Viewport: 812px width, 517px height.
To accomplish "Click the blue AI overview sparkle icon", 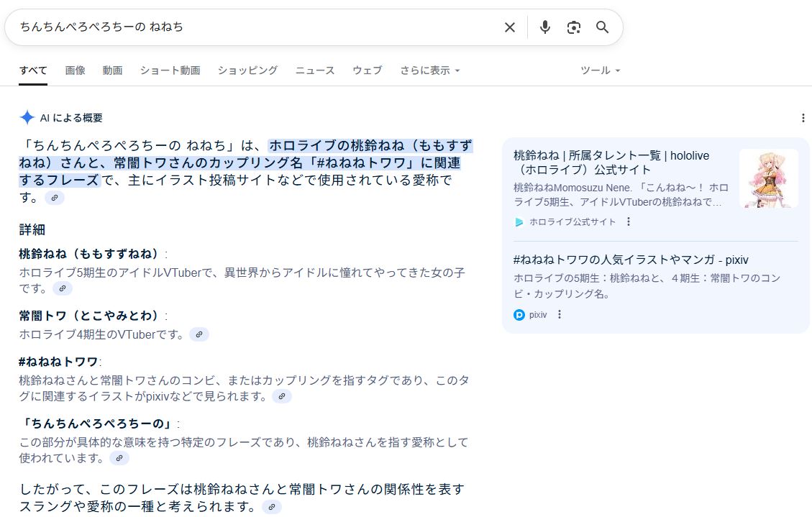I will pos(27,117).
